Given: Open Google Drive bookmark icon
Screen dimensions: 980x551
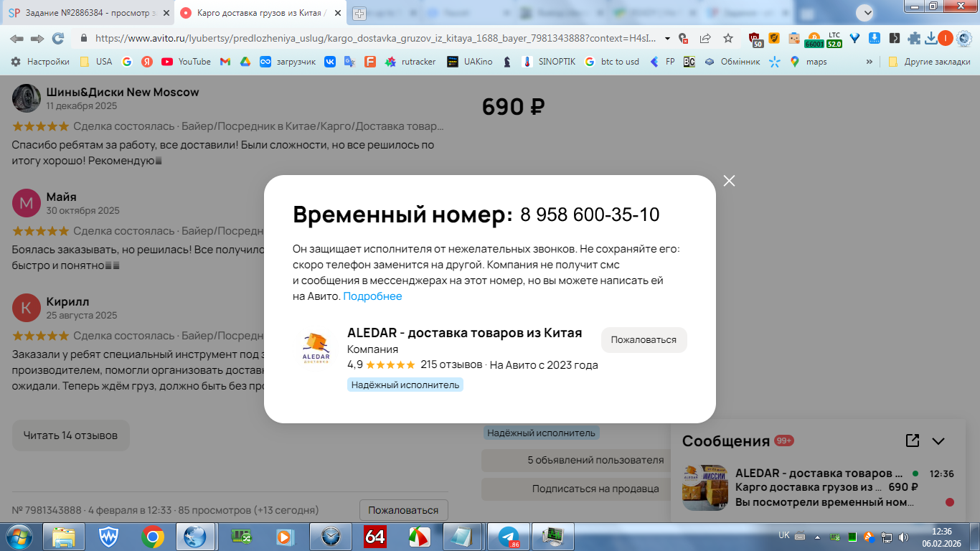Looking at the screenshot, I should click(245, 62).
